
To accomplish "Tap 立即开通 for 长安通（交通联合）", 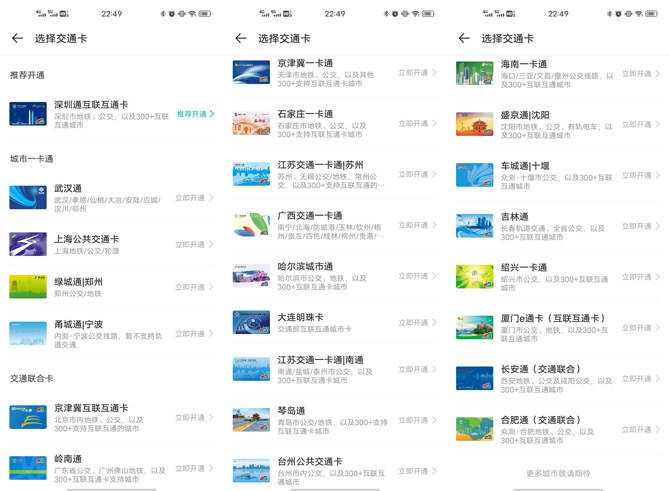I will click(x=641, y=379).
